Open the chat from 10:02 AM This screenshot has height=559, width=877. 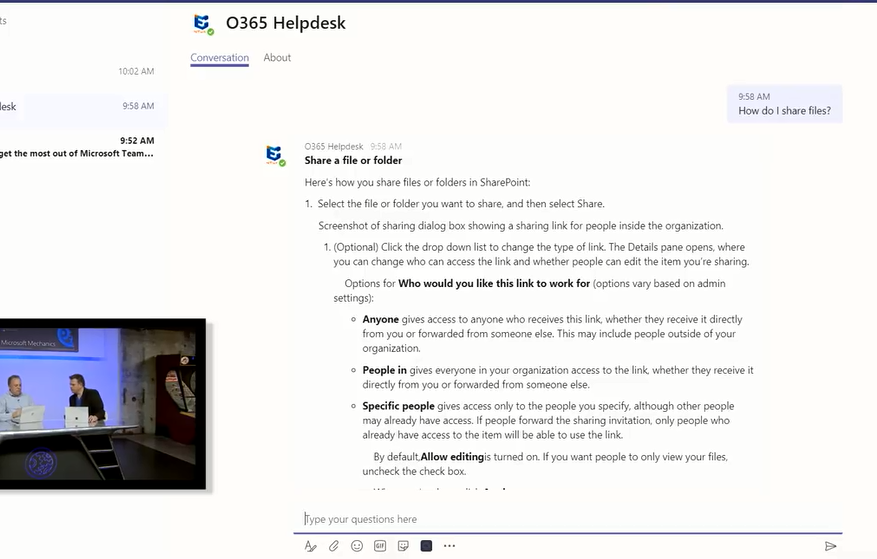pyautogui.click(x=80, y=72)
